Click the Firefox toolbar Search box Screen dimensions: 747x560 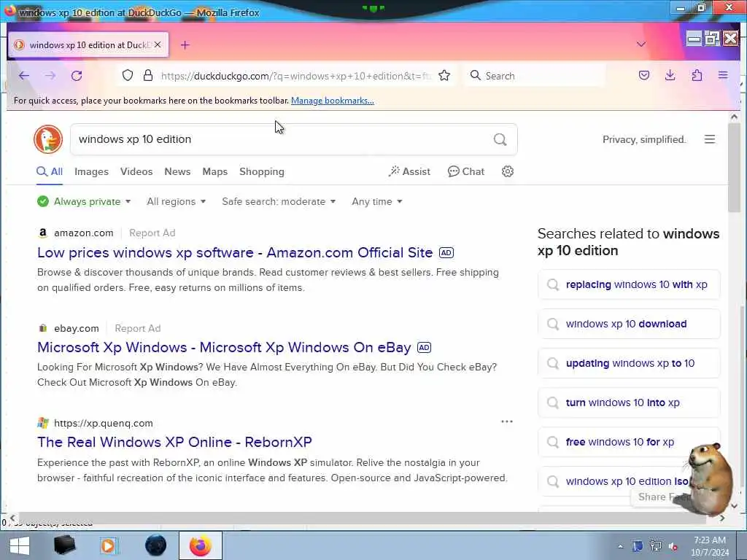tap(534, 76)
